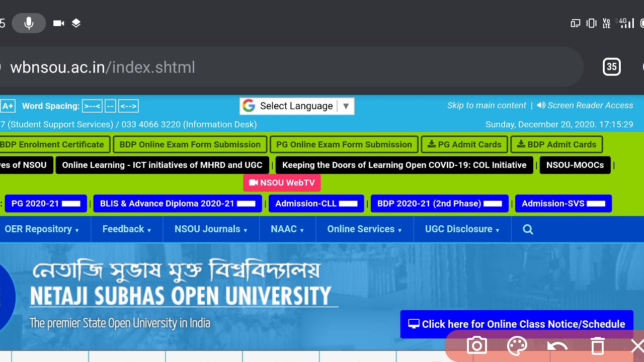Open the browser tab switcher showing 35
644x362 pixels.
tap(611, 67)
